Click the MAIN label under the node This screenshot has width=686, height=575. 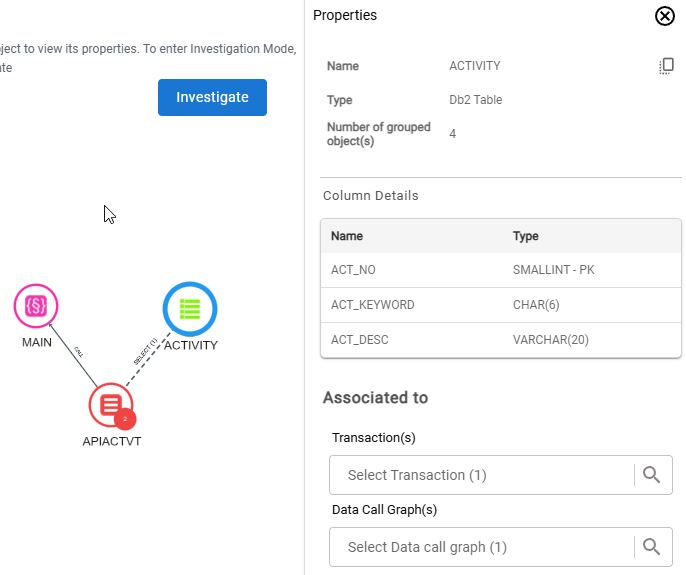pyautogui.click(x=37, y=342)
